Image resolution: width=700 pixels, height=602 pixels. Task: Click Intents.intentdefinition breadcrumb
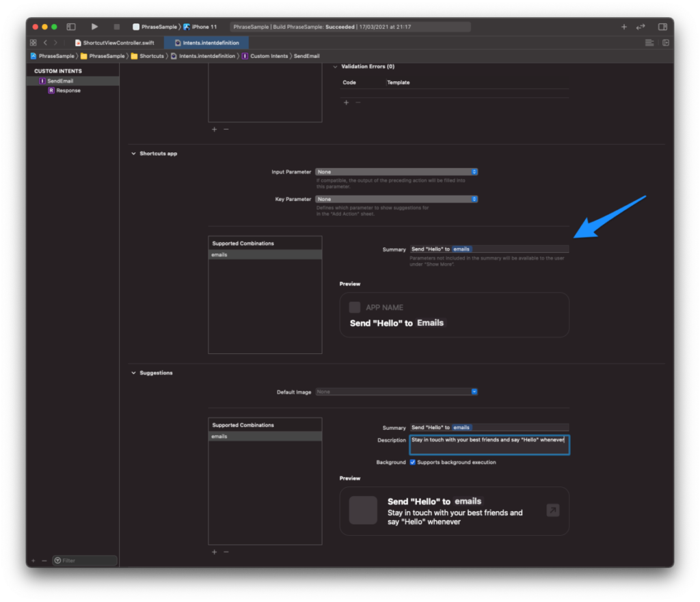coord(203,56)
